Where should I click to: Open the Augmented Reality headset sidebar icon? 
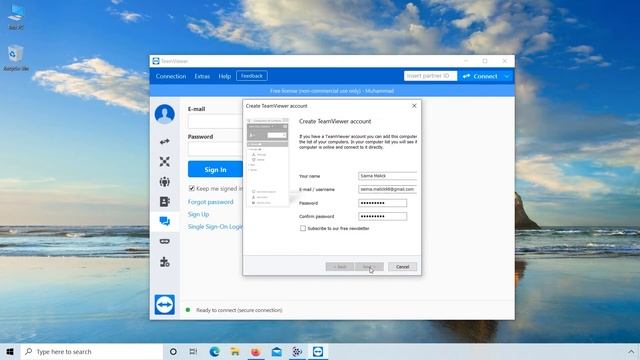[164, 241]
